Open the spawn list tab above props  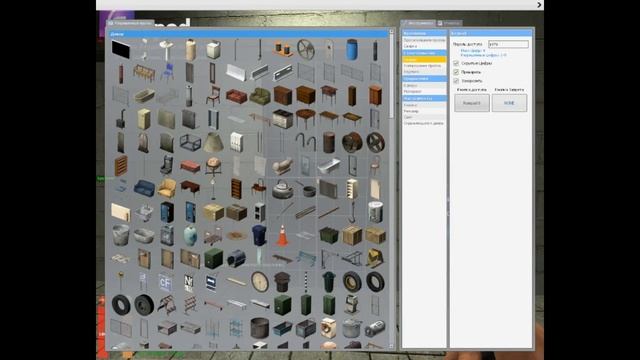click(131, 23)
